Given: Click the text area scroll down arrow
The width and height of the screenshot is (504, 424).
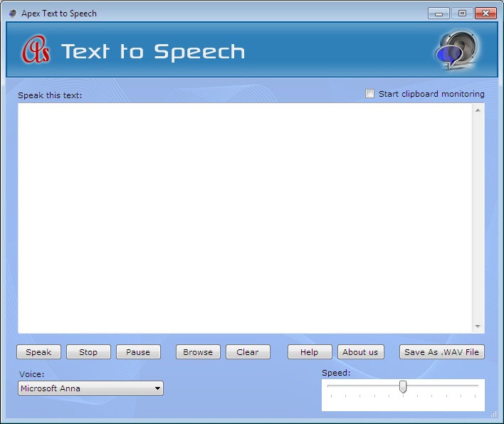Looking at the screenshot, I should pyautogui.click(x=478, y=326).
